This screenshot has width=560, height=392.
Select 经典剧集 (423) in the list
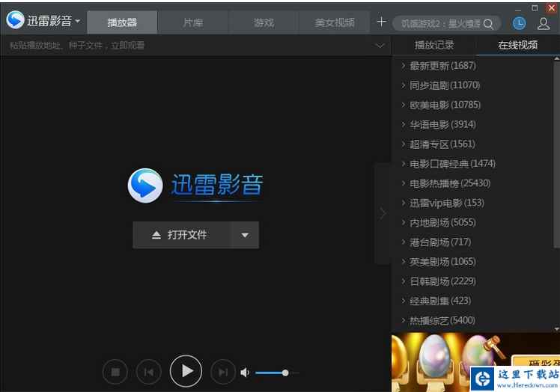(436, 301)
